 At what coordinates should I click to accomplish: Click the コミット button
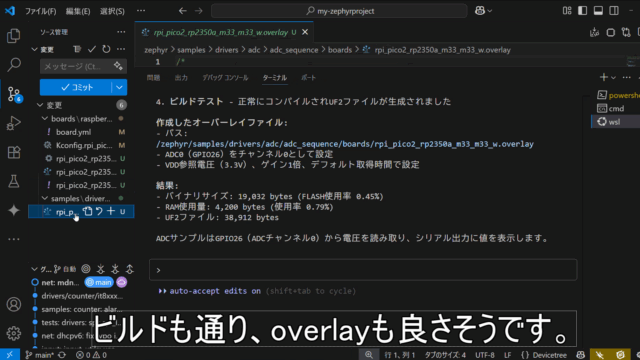tap(76, 87)
